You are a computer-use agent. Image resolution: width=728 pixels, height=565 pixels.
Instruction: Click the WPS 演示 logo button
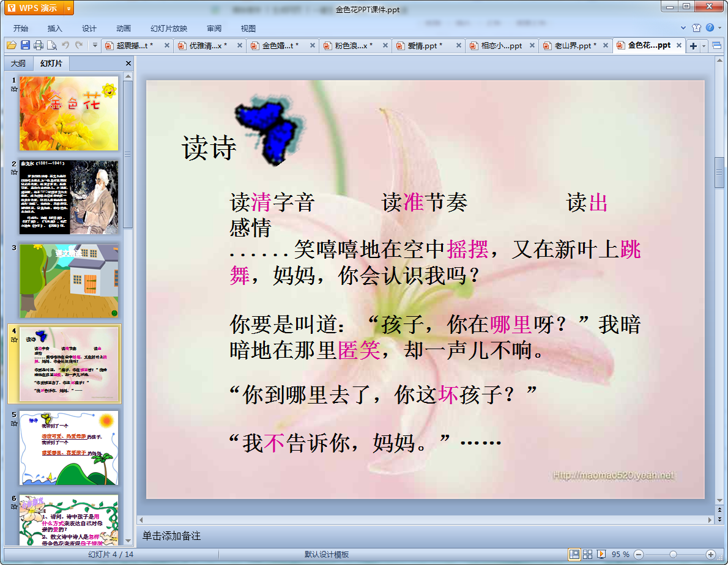pyautogui.click(x=34, y=8)
